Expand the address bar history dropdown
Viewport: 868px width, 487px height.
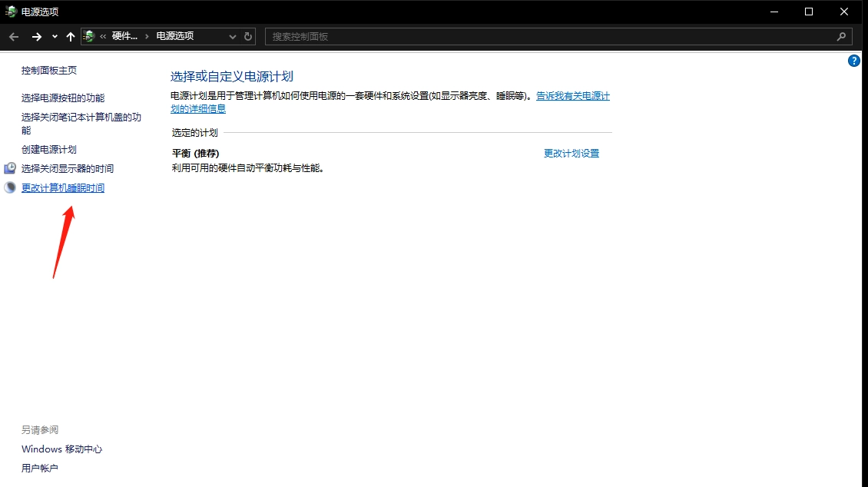[x=233, y=37]
